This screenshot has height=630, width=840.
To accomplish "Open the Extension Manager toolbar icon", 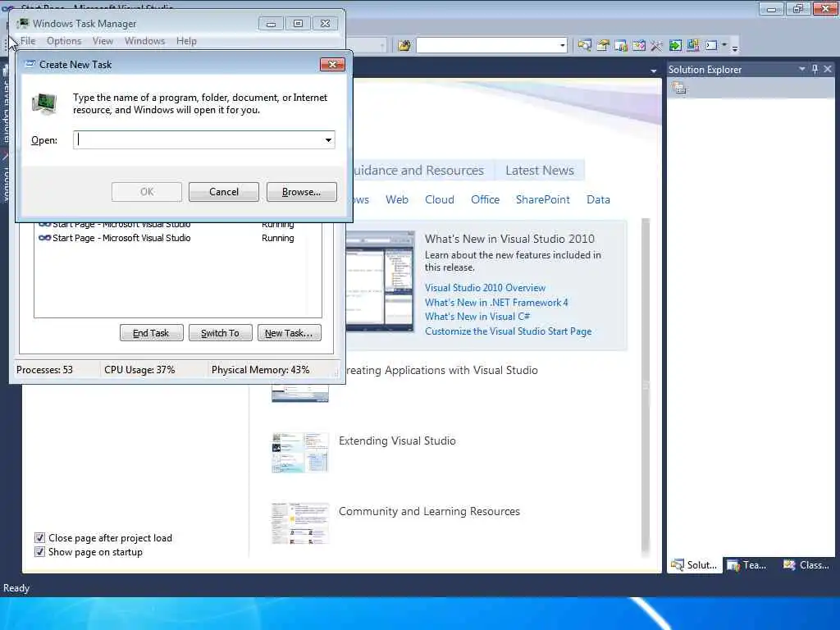I will pyautogui.click(x=693, y=46).
